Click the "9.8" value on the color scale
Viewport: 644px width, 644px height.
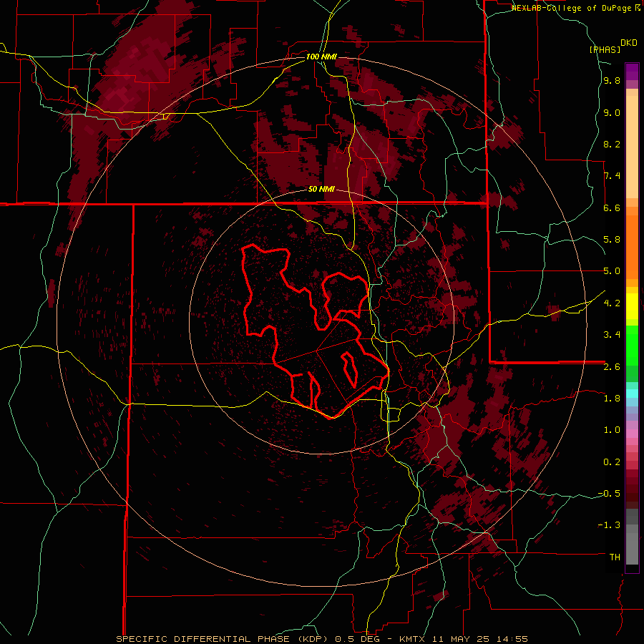coord(612,81)
